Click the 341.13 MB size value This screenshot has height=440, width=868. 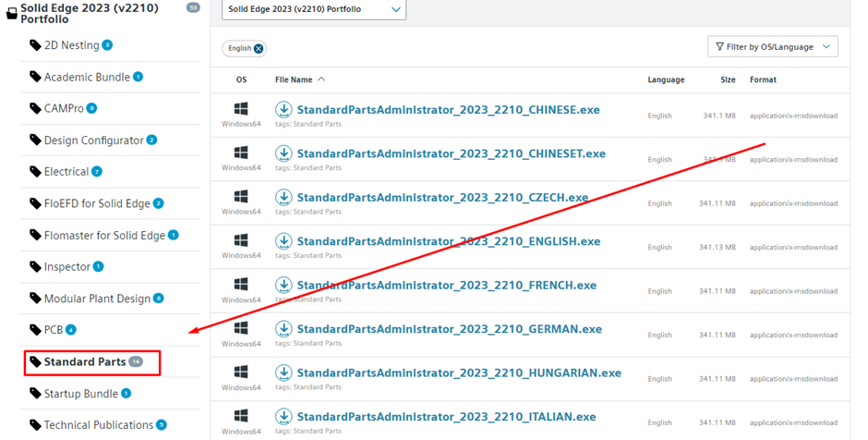(717, 247)
